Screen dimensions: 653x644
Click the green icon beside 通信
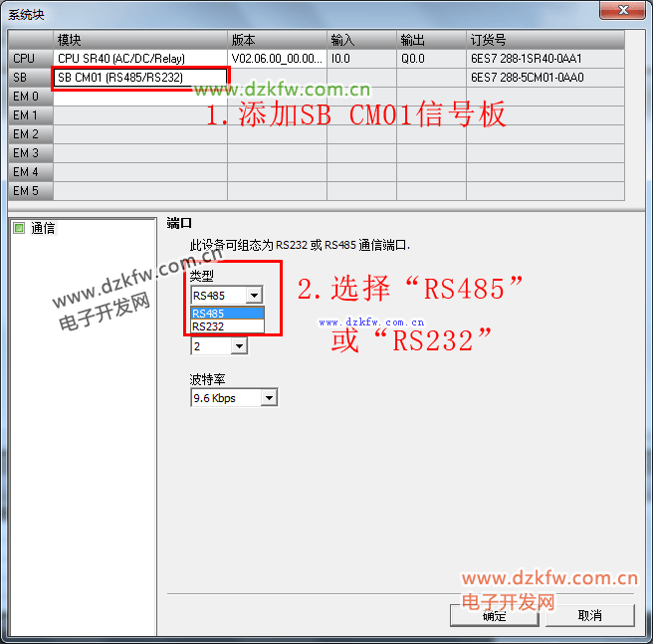pyautogui.click(x=19, y=228)
